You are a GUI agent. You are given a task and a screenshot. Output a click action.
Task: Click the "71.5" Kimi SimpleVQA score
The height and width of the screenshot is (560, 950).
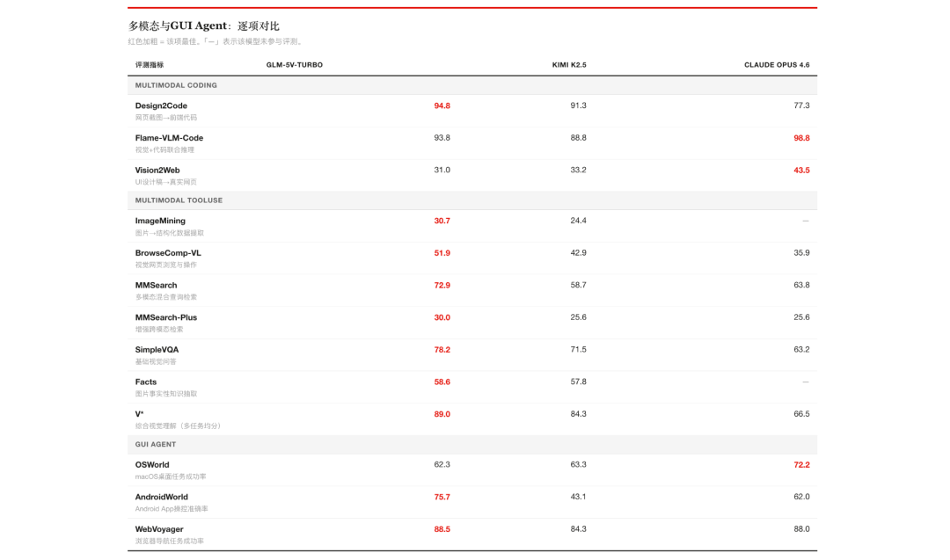(579, 349)
